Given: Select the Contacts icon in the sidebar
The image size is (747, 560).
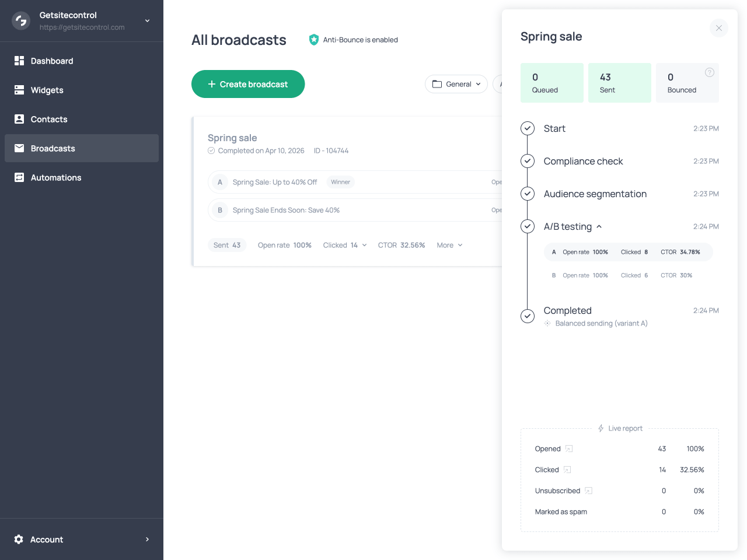Looking at the screenshot, I should coord(19,119).
